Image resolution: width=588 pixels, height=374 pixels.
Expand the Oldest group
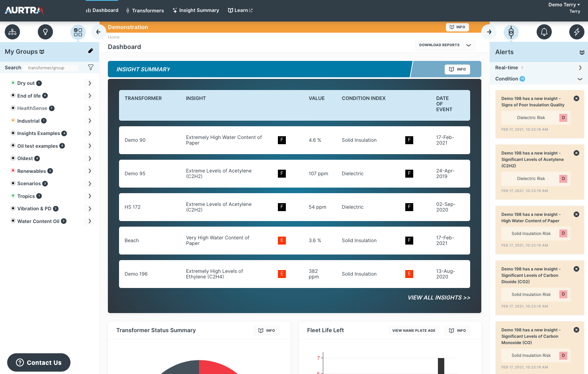90,159
